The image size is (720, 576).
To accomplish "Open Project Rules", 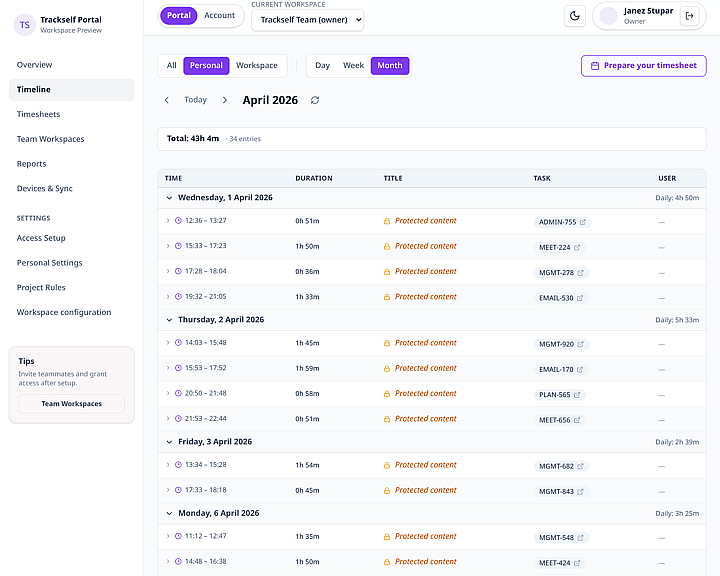I will click(x=72, y=288).
